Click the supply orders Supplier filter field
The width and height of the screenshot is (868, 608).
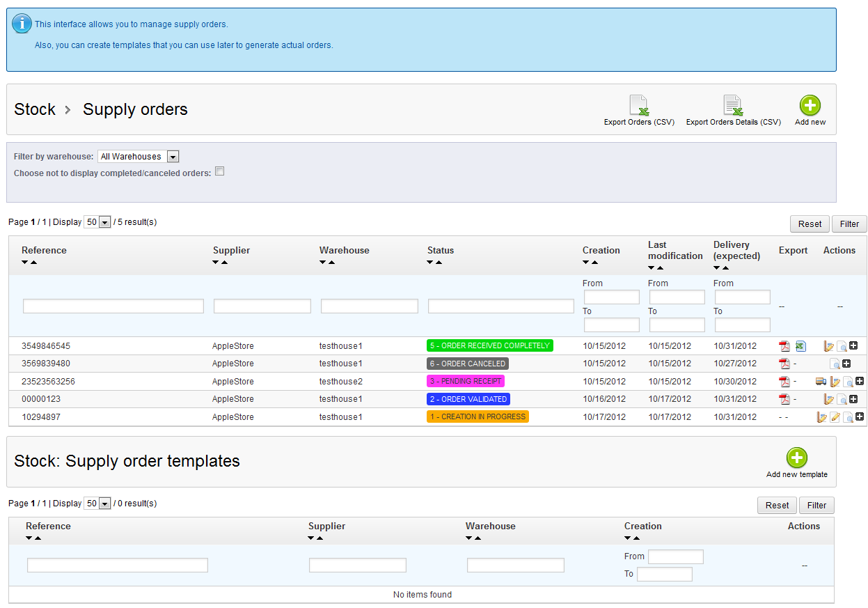pos(262,306)
